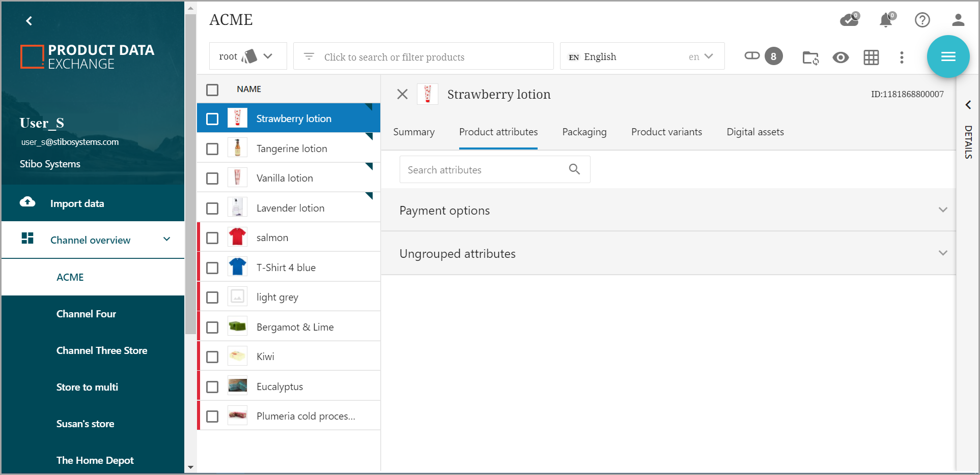This screenshot has height=475, width=980.
Task: Tick the select-all checkbox beside NAME
Action: 212,90
